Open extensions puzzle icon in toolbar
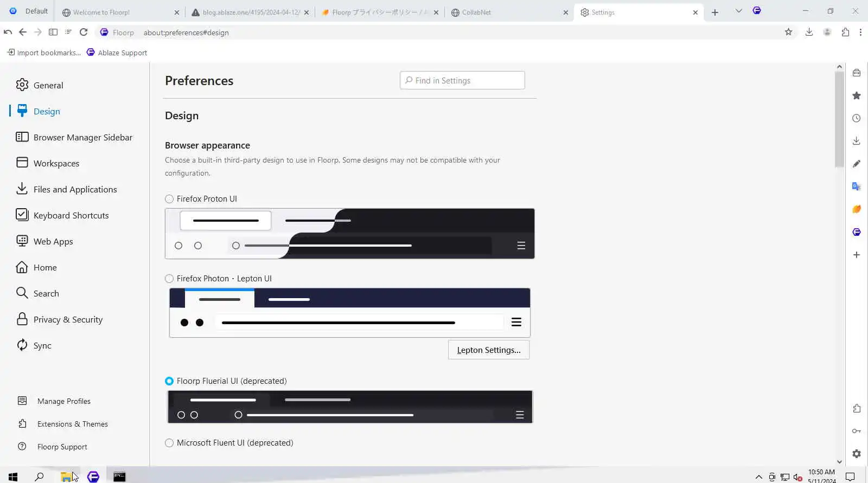This screenshot has width=868, height=483. (x=845, y=33)
